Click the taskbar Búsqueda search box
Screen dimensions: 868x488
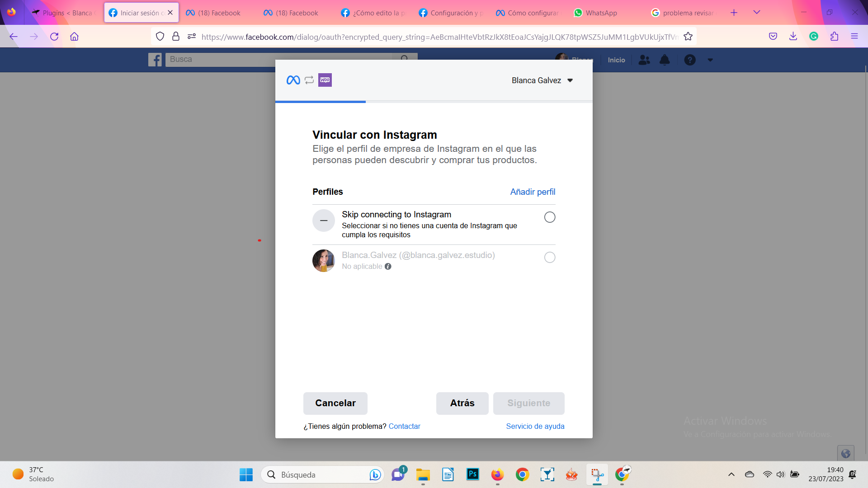[x=322, y=474]
